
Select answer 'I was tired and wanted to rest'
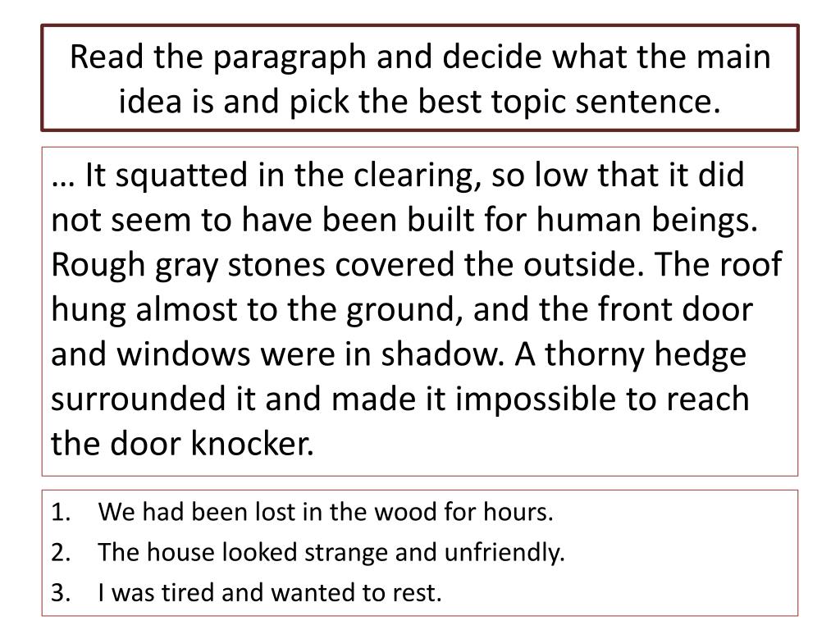click(x=270, y=592)
